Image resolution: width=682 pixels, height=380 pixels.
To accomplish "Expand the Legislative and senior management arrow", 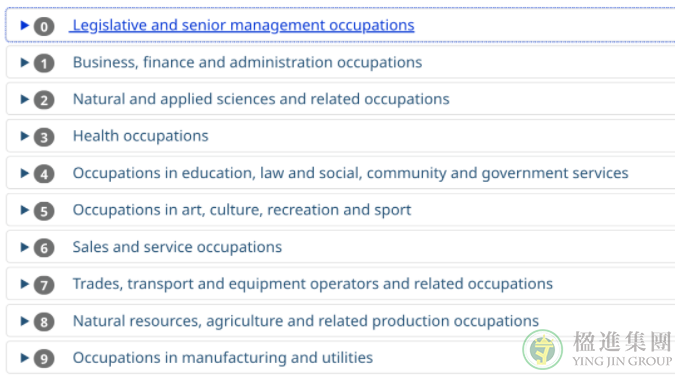I will pos(25,25).
